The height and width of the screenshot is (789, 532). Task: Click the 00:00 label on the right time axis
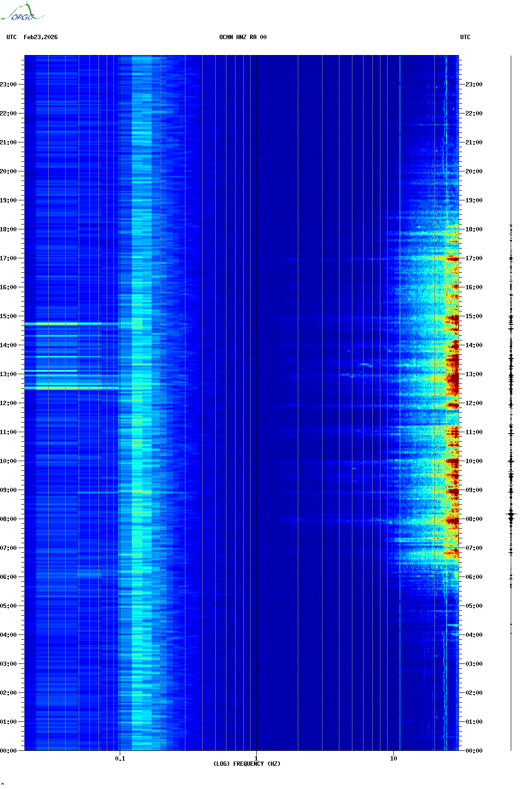point(474,751)
